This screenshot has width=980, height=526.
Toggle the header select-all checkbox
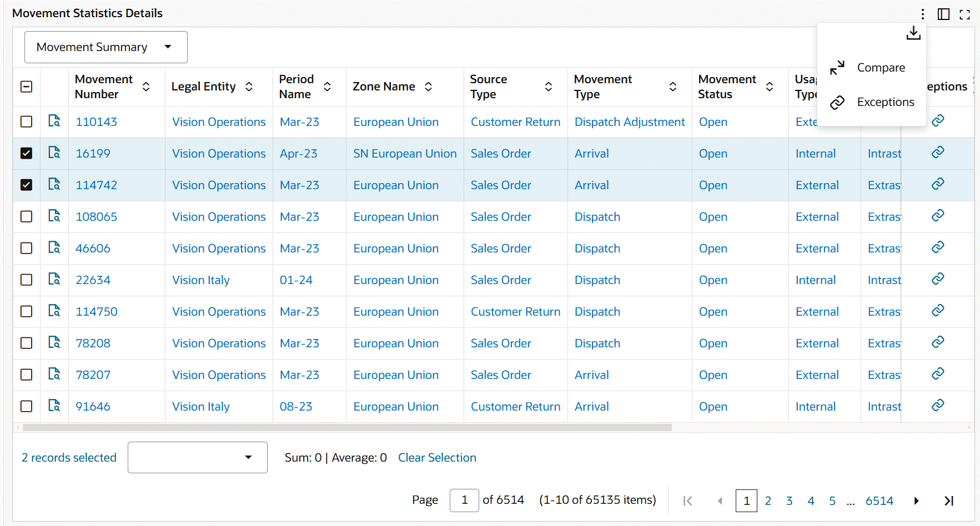coord(26,87)
